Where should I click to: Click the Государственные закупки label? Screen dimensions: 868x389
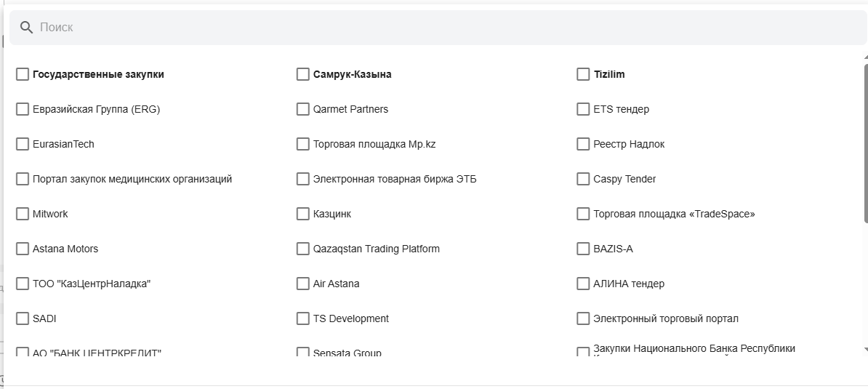[98, 74]
